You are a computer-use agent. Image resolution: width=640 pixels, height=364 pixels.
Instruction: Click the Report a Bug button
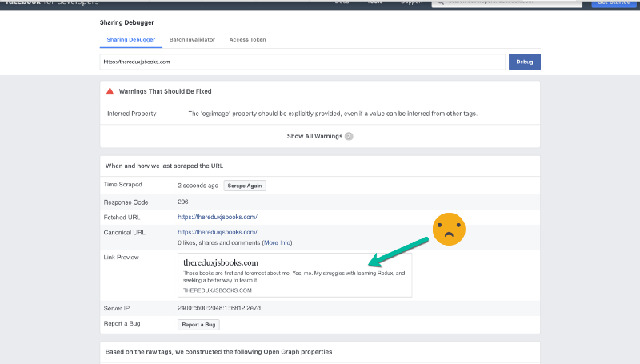click(198, 325)
